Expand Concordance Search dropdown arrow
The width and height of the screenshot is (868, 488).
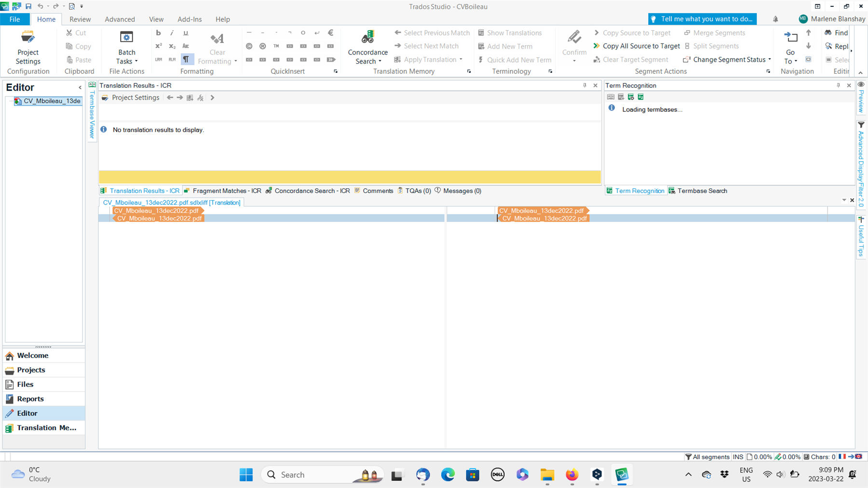(x=380, y=61)
